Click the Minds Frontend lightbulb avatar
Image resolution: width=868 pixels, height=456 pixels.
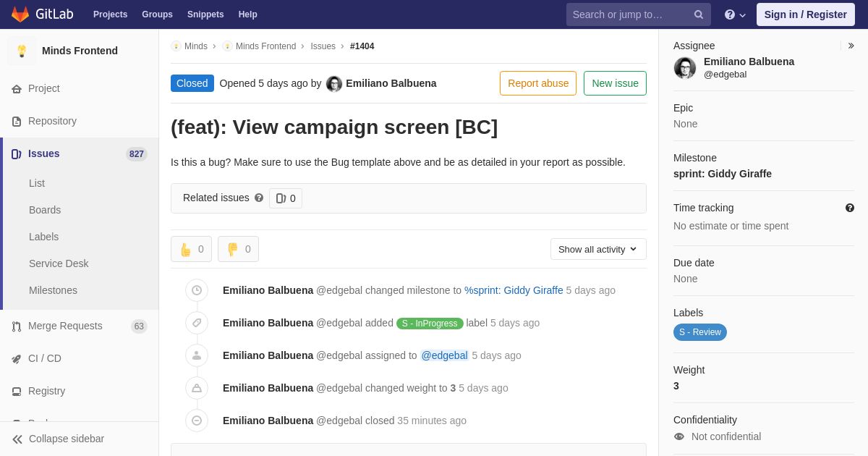[x=22, y=51]
